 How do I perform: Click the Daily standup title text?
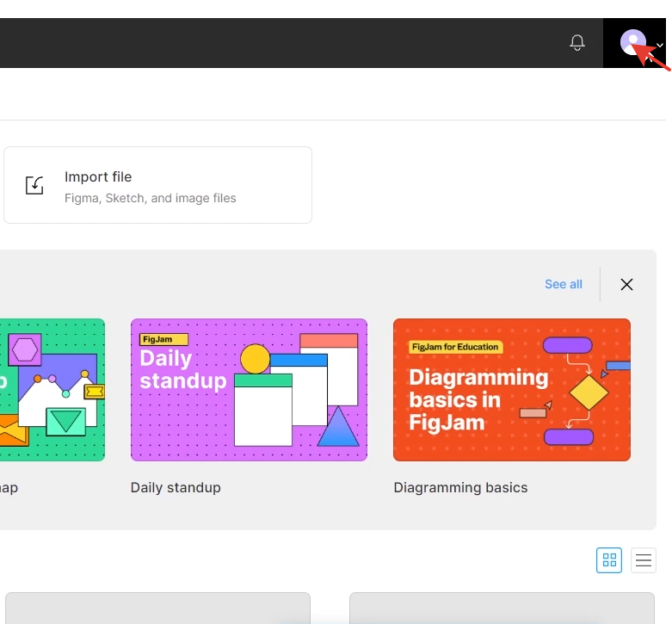[x=176, y=488]
